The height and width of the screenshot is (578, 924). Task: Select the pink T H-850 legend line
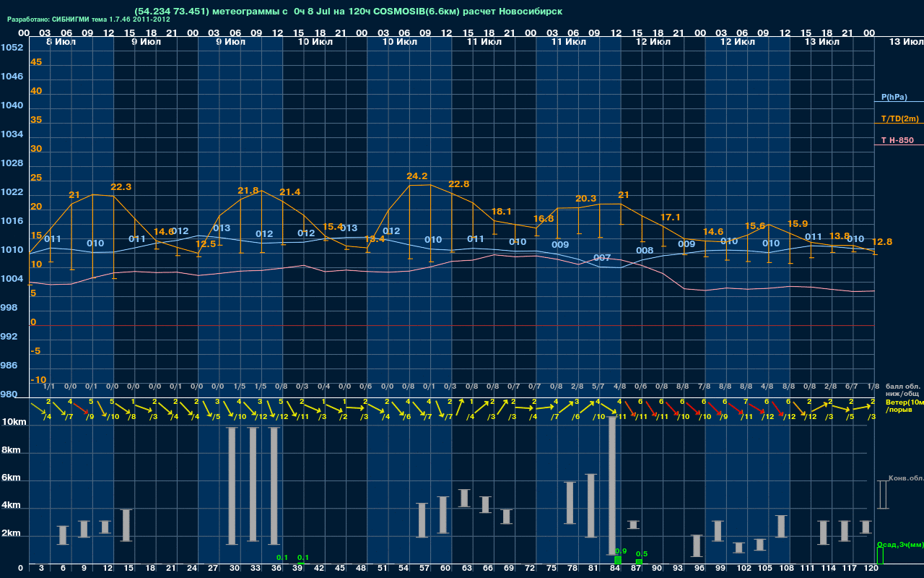(x=899, y=145)
